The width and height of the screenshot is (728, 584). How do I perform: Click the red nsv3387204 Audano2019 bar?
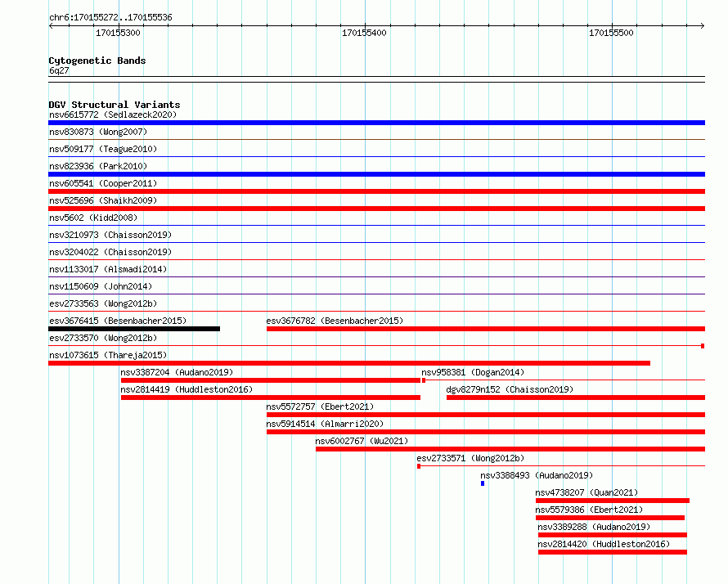click(x=270, y=380)
